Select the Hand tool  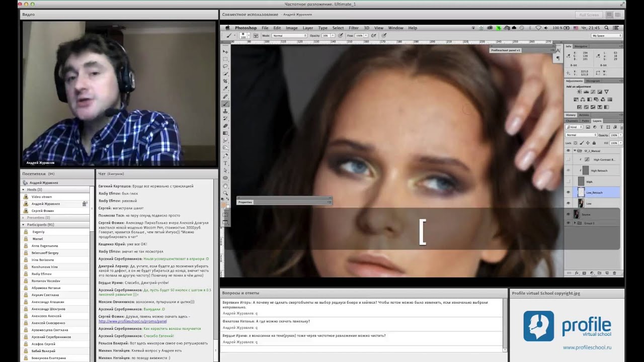tap(225, 186)
